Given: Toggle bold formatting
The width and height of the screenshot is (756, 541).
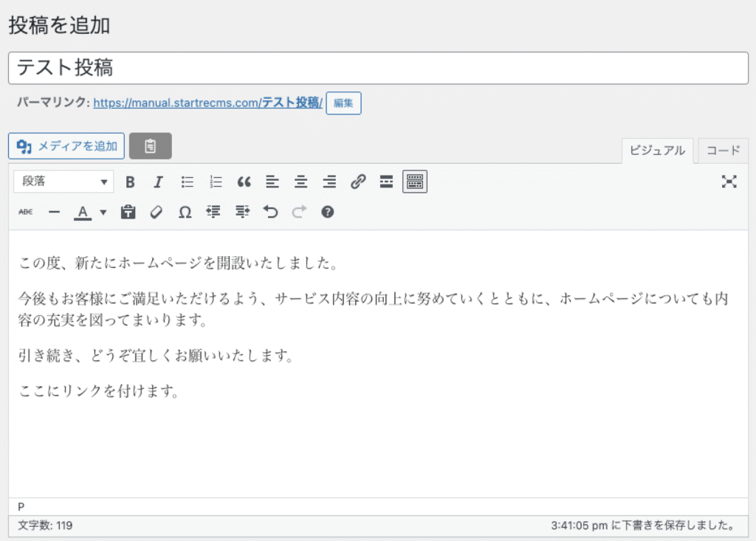Looking at the screenshot, I should [130, 182].
